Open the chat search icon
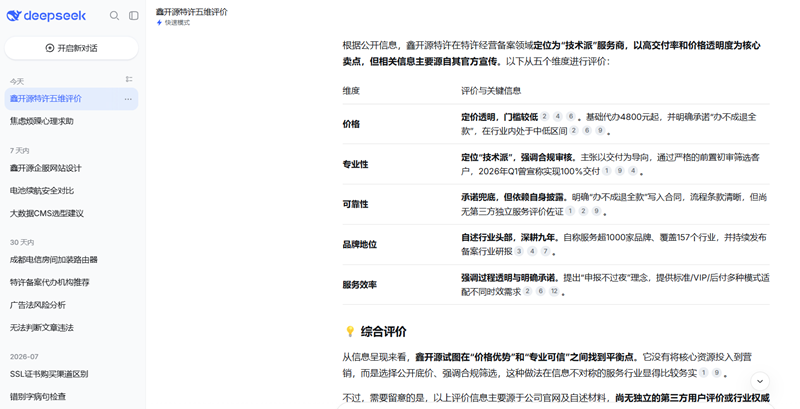The image size is (800, 409). [114, 16]
